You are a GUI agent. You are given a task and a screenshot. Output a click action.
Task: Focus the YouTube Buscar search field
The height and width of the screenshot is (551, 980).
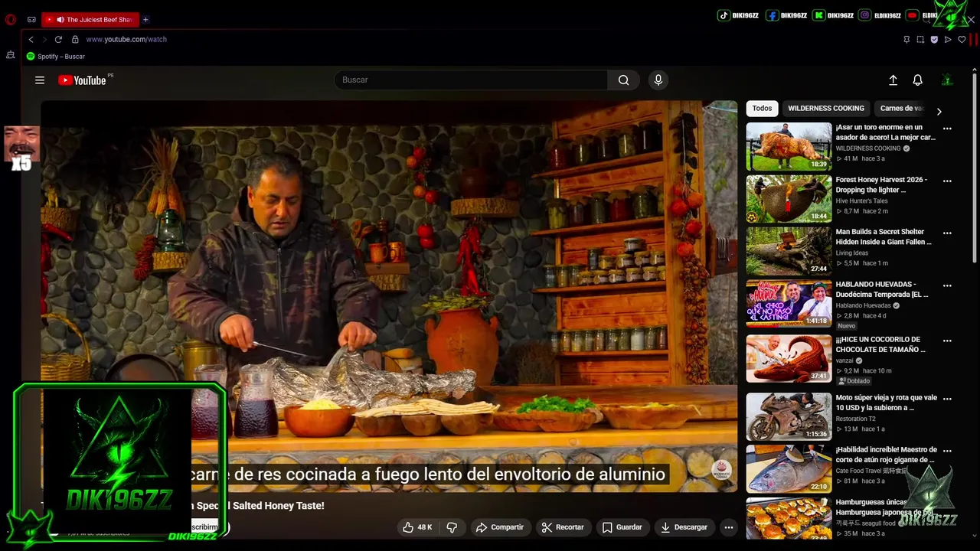pos(471,80)
